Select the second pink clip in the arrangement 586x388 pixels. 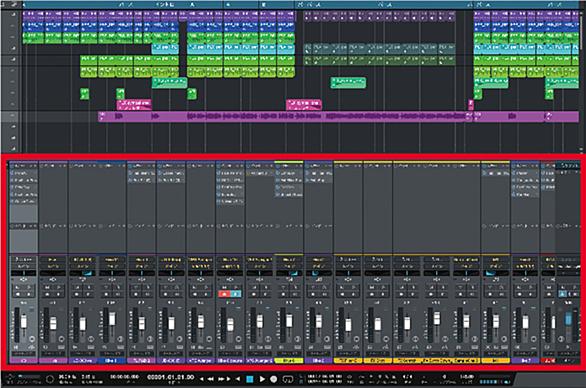coord(304,105)
